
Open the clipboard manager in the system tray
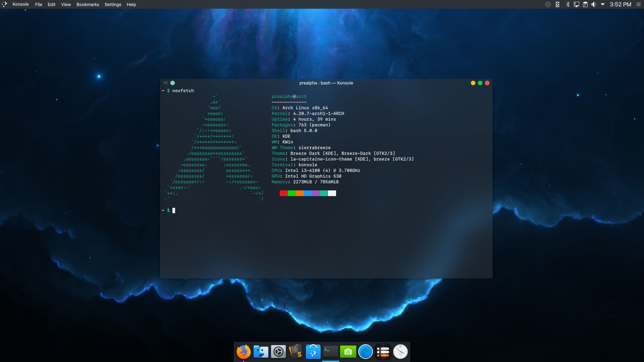586,4
